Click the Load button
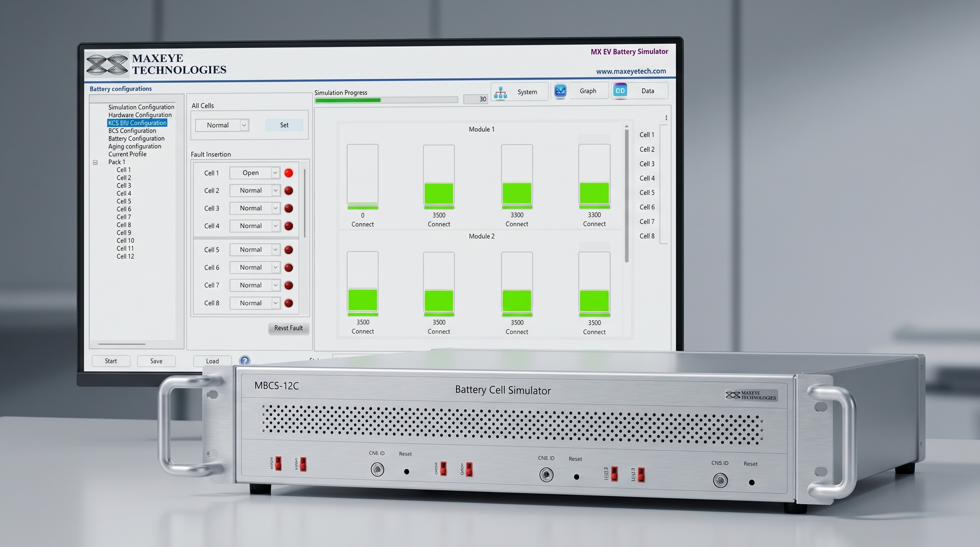The width and height of the screenshot is (980, 547). coord(212,361)
